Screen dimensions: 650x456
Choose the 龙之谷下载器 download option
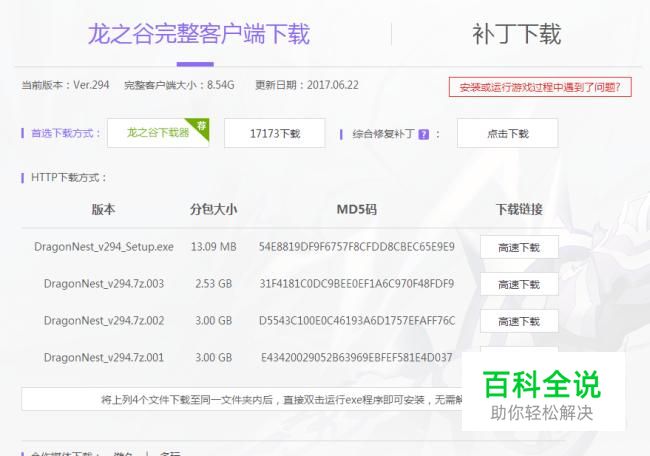point(158,133)
